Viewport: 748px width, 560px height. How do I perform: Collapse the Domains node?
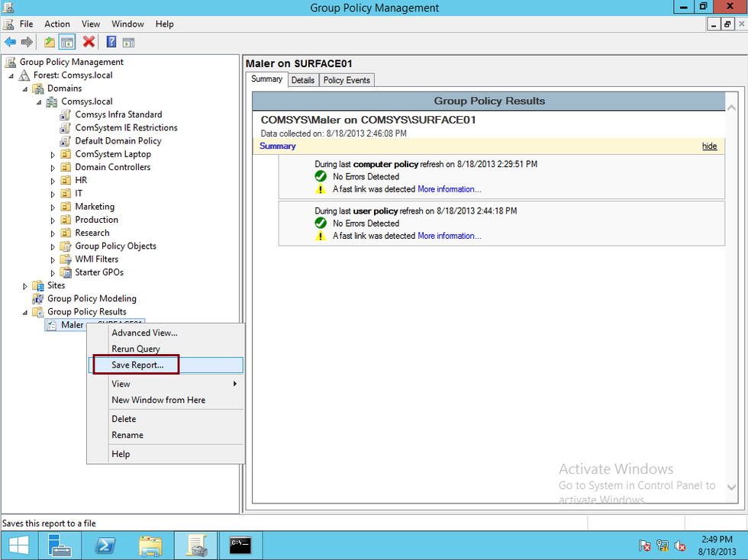tap(24, 89)
